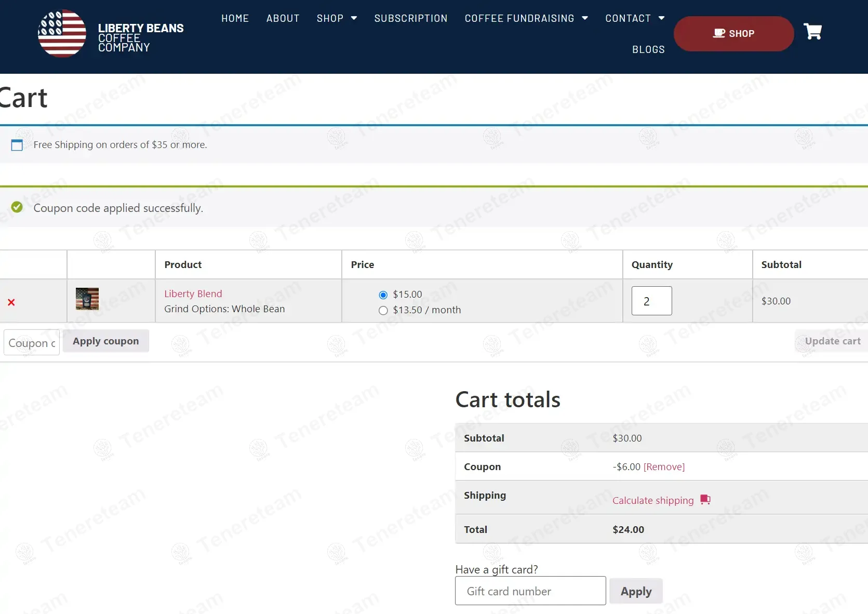Select the $13.50 / month subscription option
Viewport: 868px width, 614px height.
383,311
